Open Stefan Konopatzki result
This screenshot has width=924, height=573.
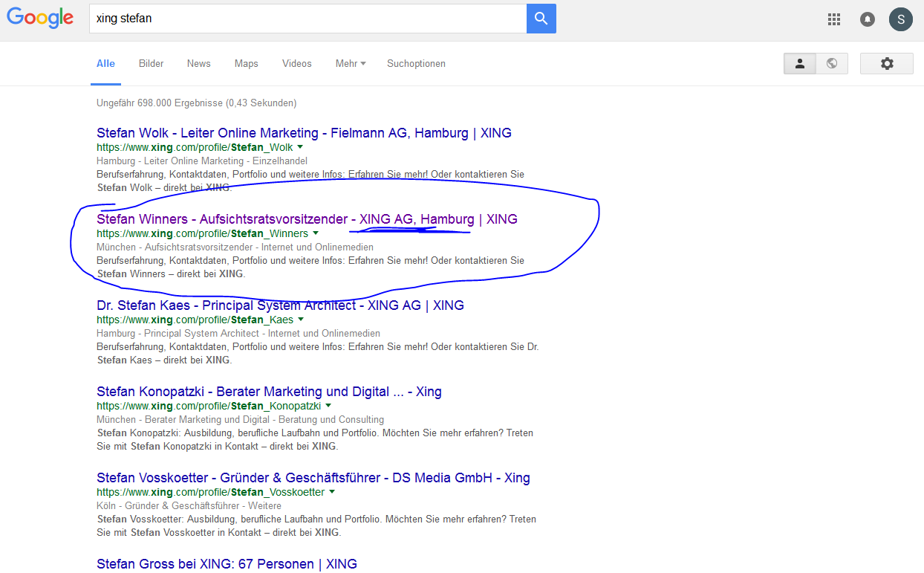point(269,392)
